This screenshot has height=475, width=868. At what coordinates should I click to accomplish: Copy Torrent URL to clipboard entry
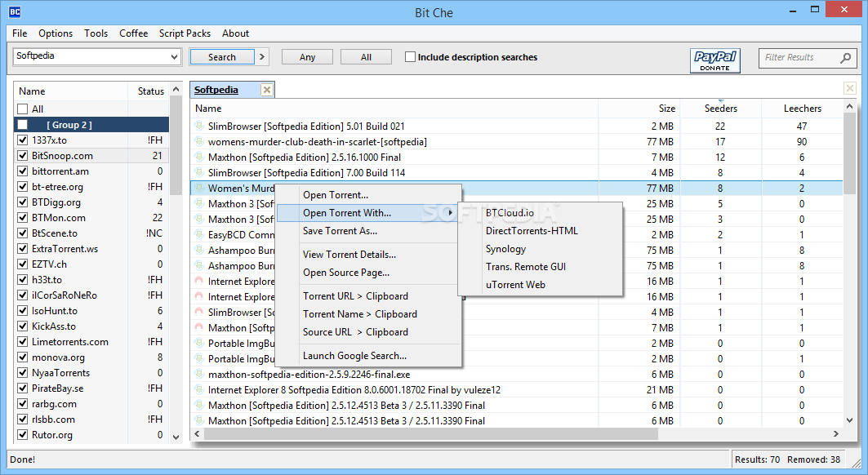tap(368, 296)
